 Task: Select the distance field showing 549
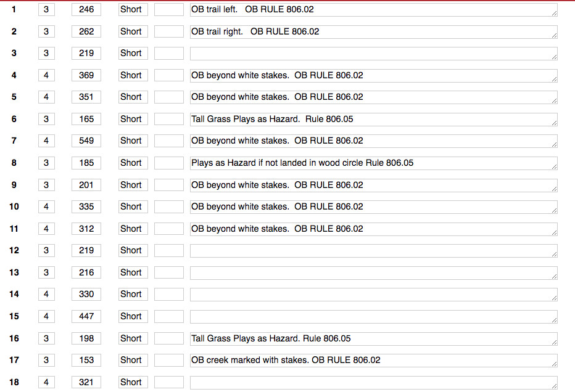(86, 141)
